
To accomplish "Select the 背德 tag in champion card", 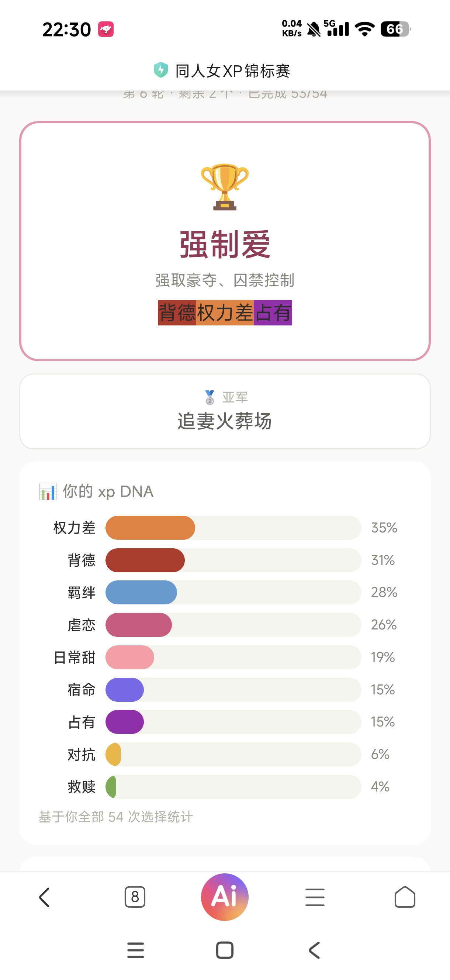I will point(177,313).
